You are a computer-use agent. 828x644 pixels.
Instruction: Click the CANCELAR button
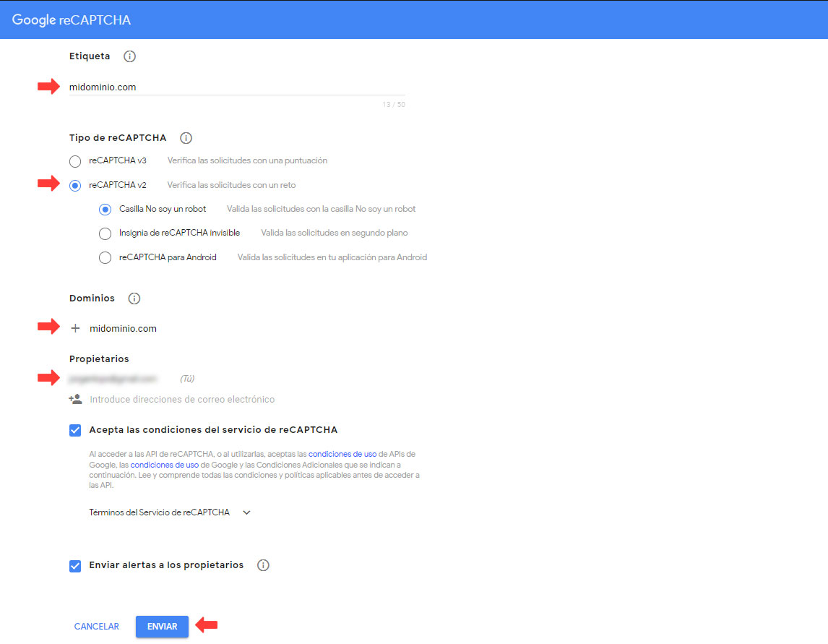pyautogui.click(x=97, y=627)
